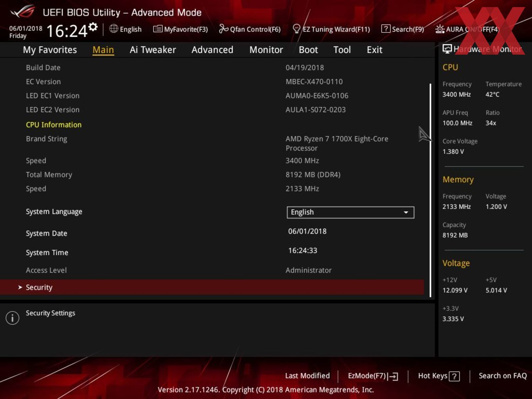
Task: Launch EZ Tuning Wizard(F11) label
Action: coord(336,29)
